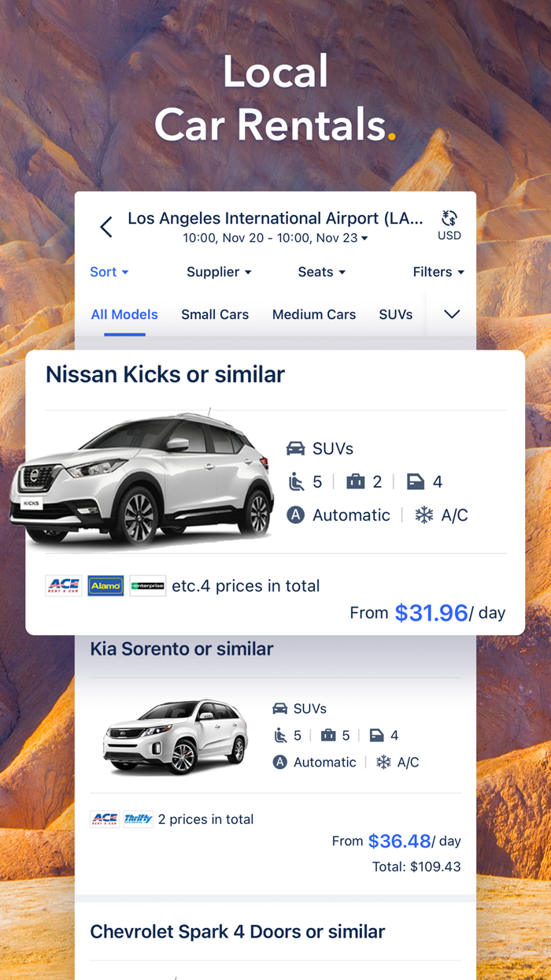Viewport: 551px width, 980px height.
Task: Tap the Enterprise supplier logo
Action: pyautogui.click(x=148, y=585)
